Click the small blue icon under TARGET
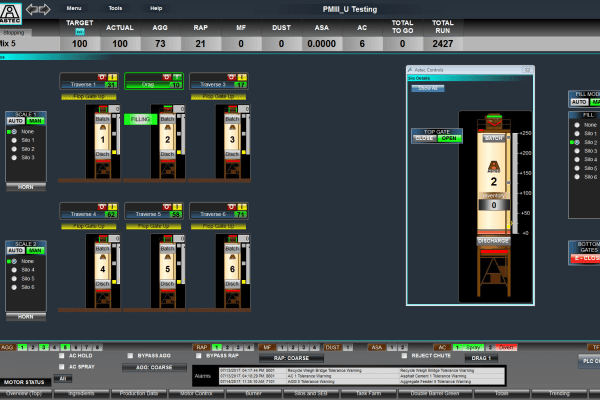Screen dimensions: 600x400 point(80,32)
